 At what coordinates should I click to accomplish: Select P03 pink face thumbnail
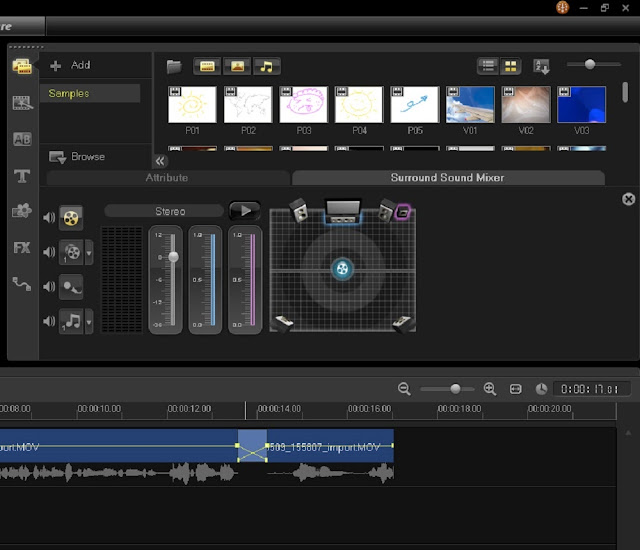(303, 104)
